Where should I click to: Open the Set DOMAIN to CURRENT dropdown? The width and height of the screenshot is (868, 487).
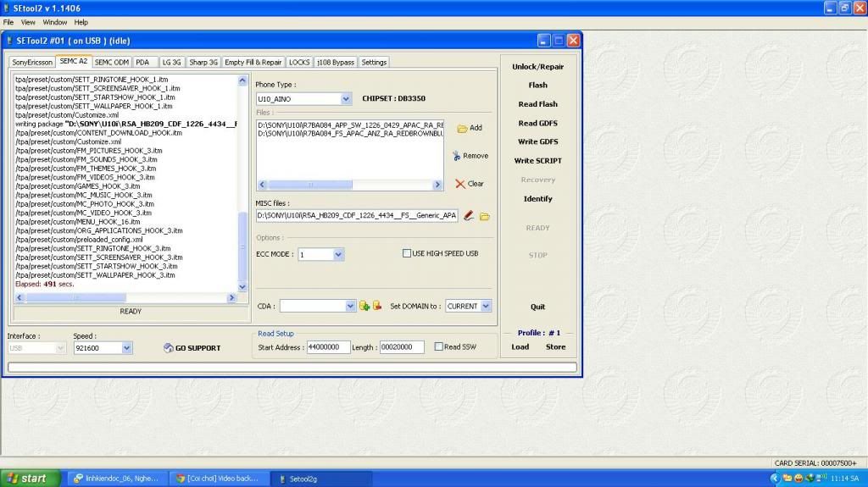pos(486,306)
